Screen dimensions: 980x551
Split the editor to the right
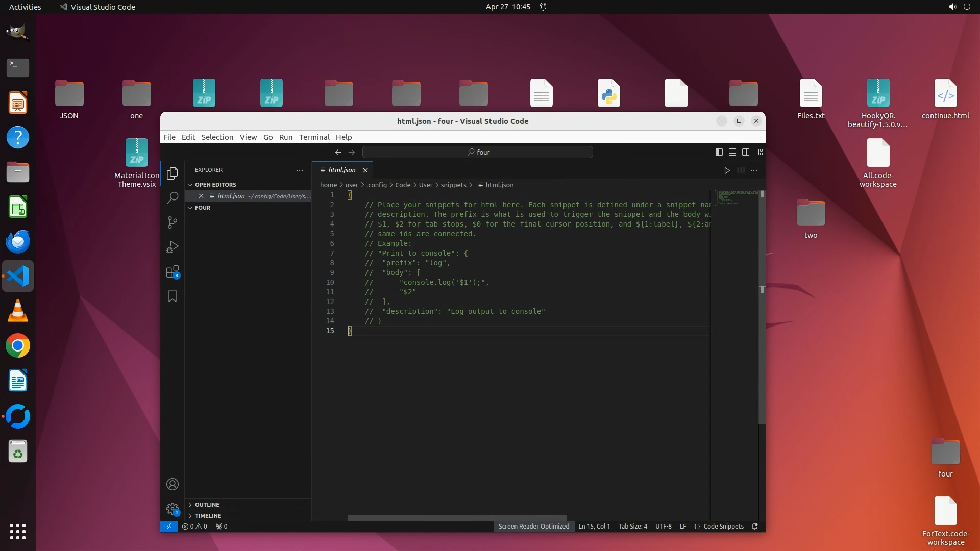tap(741, 170)
